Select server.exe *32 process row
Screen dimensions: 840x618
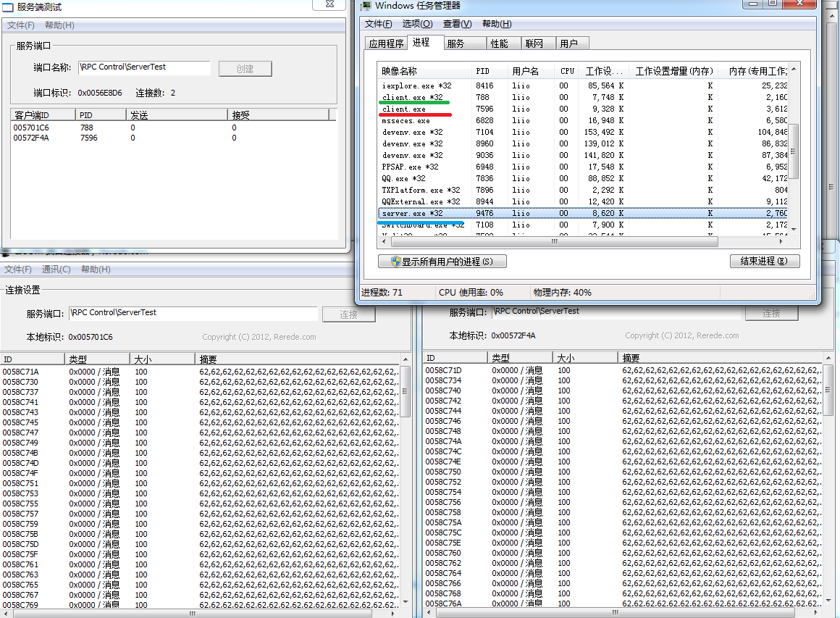tap(583, 213)
